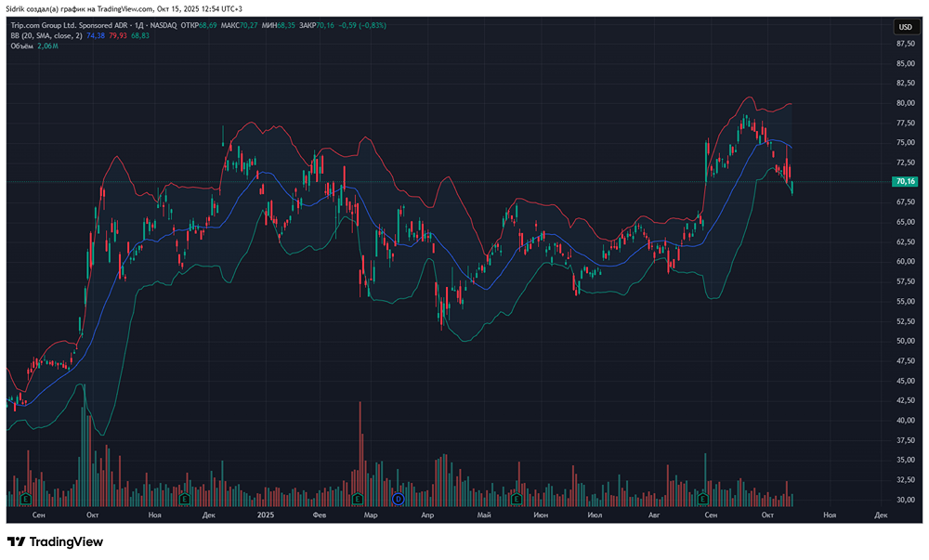This screenshot has width=929, height=560.
Task: Click the earnings E marker before Мар
Action: [356, 499]
